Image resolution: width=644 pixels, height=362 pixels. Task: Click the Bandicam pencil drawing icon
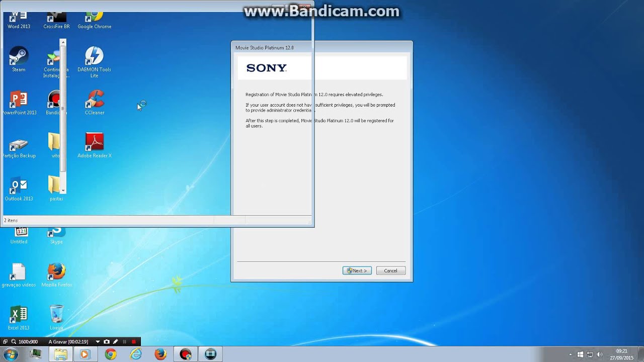tap(115, 342)
